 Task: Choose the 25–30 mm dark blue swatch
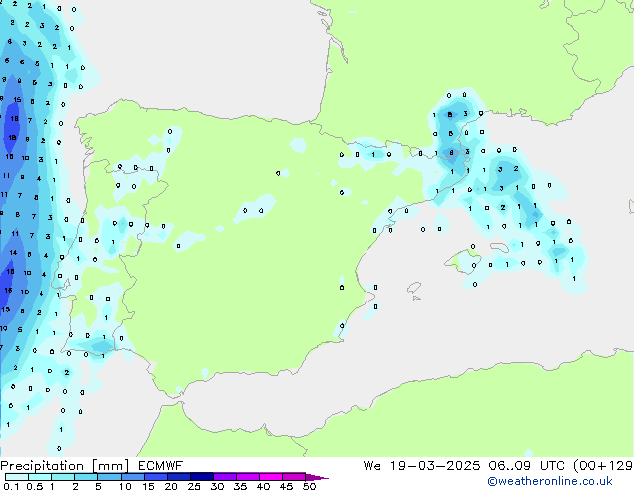point(201,477)
